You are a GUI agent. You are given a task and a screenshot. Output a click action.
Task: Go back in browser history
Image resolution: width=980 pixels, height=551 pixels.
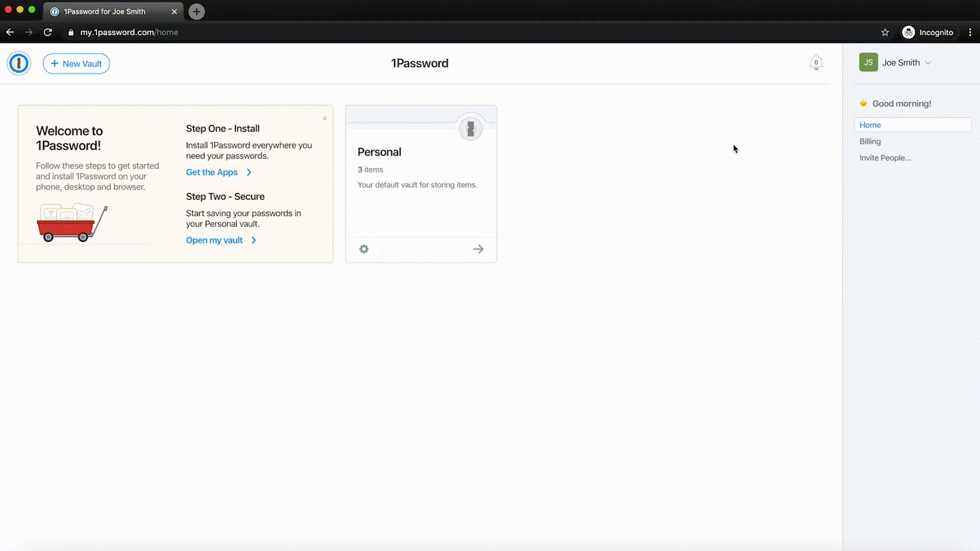coord(10,32)
